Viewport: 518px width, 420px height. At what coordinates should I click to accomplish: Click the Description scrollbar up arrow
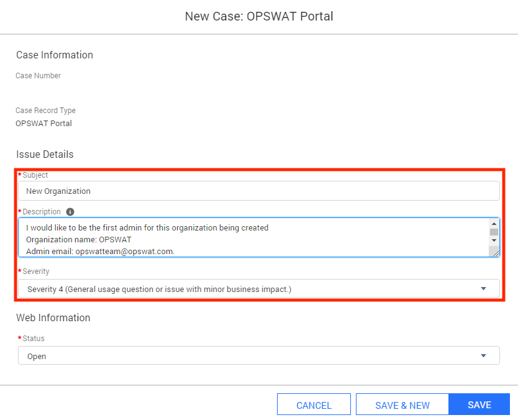494,224
